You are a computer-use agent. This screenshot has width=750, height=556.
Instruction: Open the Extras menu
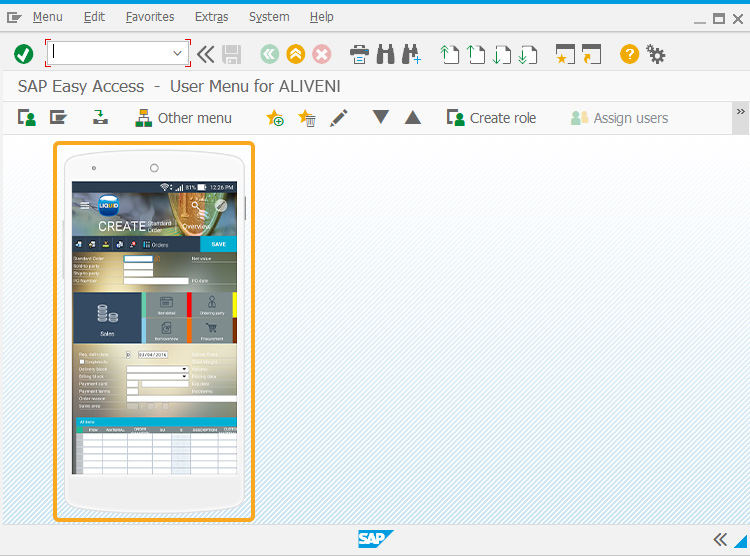coord(211,17)
